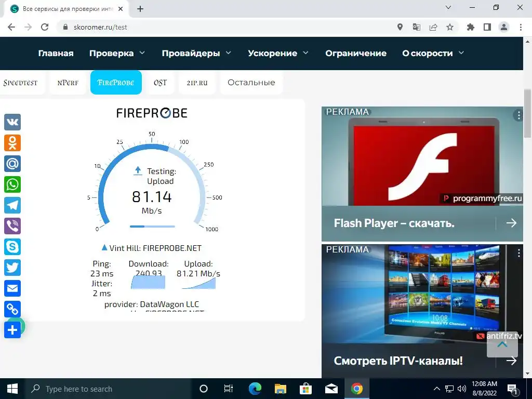Viewport: 532px width, 399px height.
Task: Expand Провайдеры menu dropdown
Action: [229, 53]
